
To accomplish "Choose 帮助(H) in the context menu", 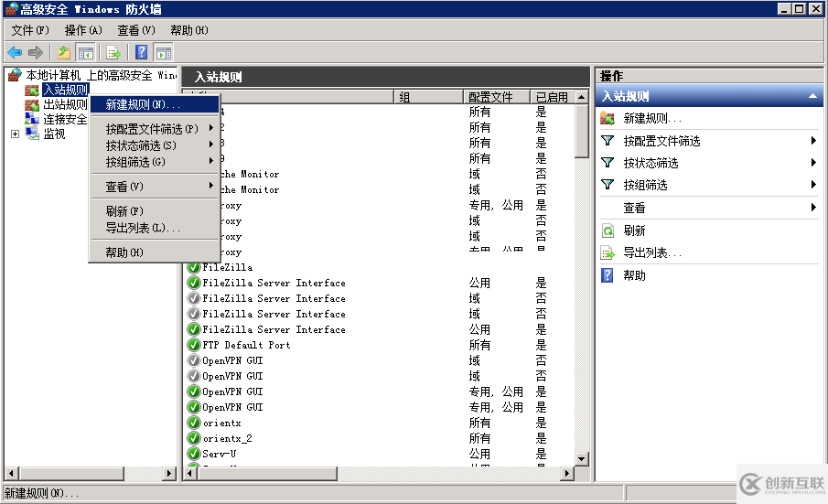I will 155,252.
